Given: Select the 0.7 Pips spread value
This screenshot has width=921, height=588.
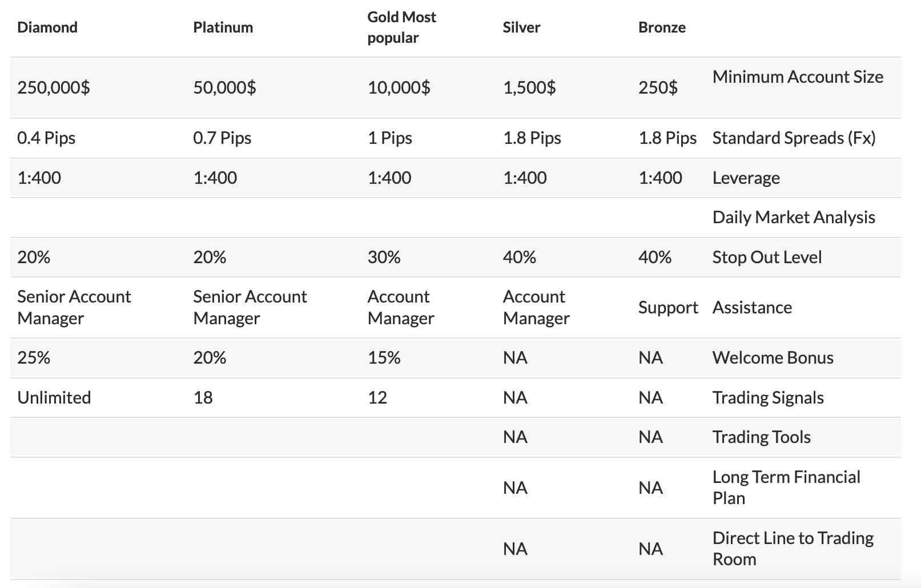Looking at the screenshot, I should point(222,138).
